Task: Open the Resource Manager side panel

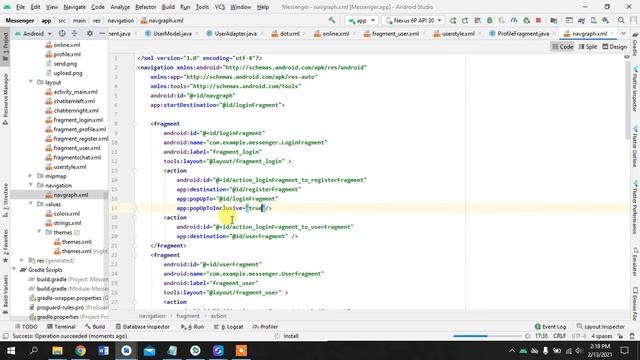Action: tap(5, 98)
